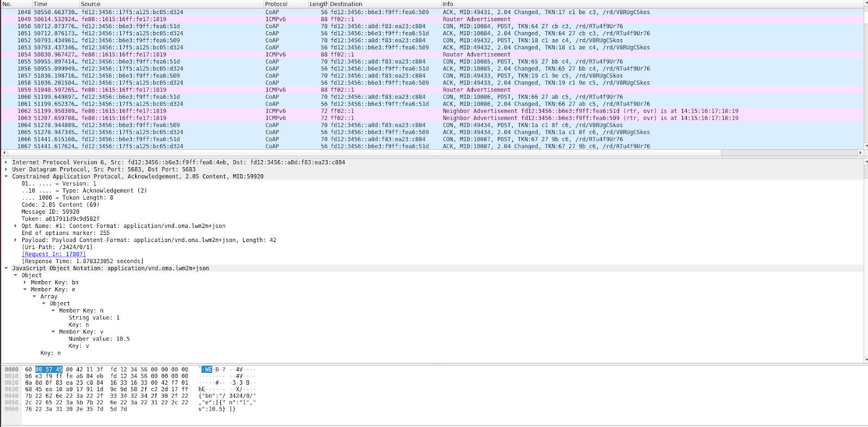Click hex offset row 0060
The image size is (868, 427).
[x=11, y=409]
